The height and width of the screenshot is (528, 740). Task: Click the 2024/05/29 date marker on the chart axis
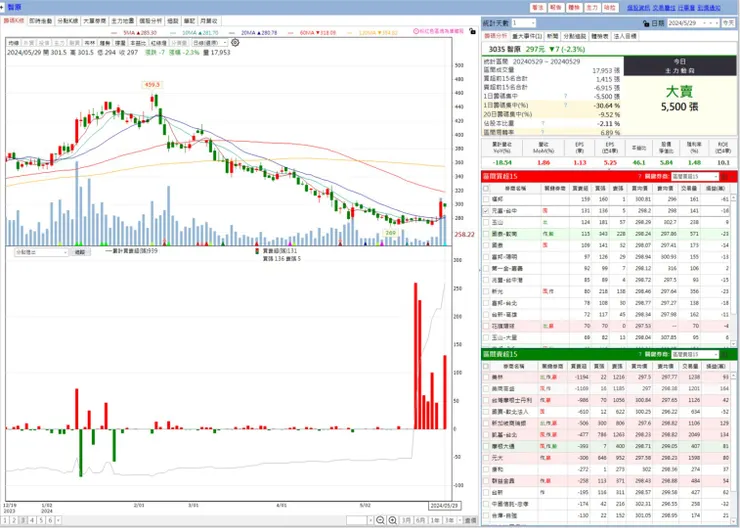445,506
